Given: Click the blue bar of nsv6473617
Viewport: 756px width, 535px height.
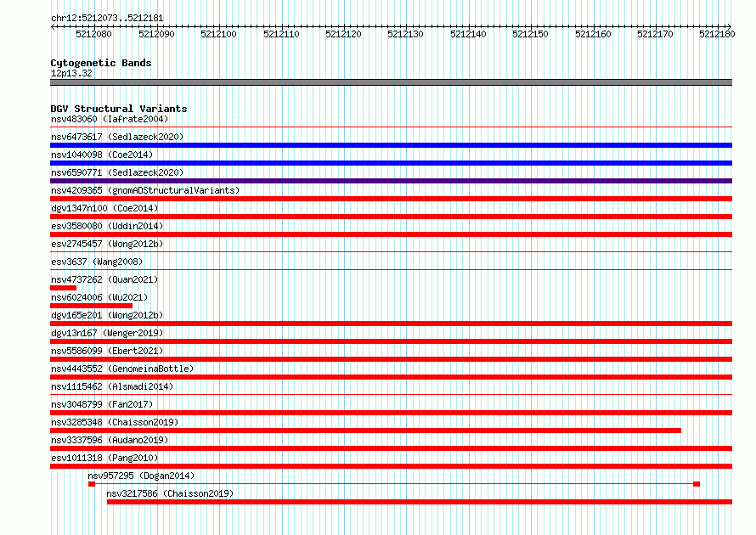Looking at the screenshot, I should tap(391, 145).
